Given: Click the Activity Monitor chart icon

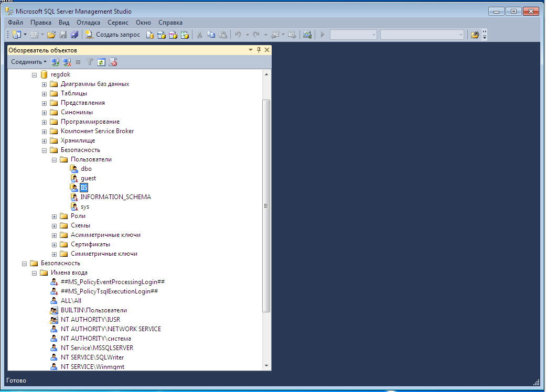Looking at the screenshot, I should click(307, 35).
